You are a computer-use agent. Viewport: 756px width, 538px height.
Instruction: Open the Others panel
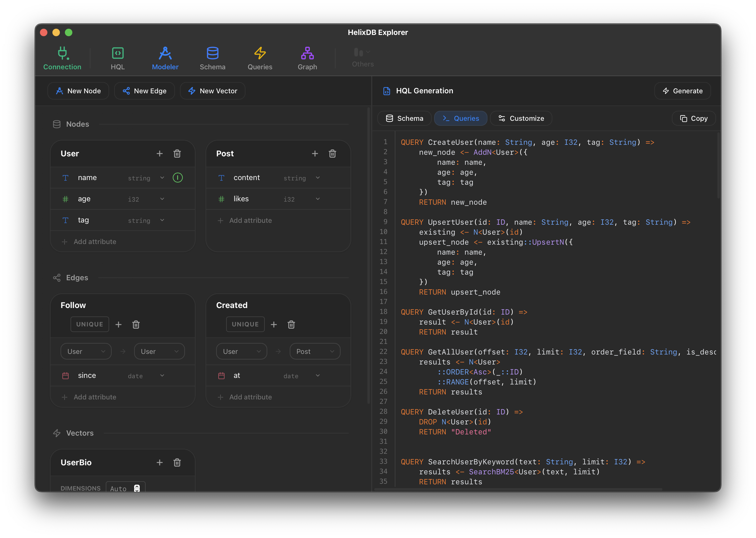pyautogui.click(x=362, y=58)
